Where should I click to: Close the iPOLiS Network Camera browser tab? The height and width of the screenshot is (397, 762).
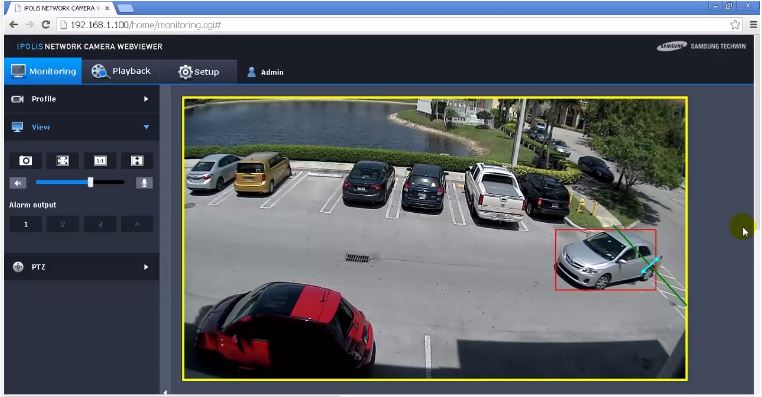(x=107, y=8)
